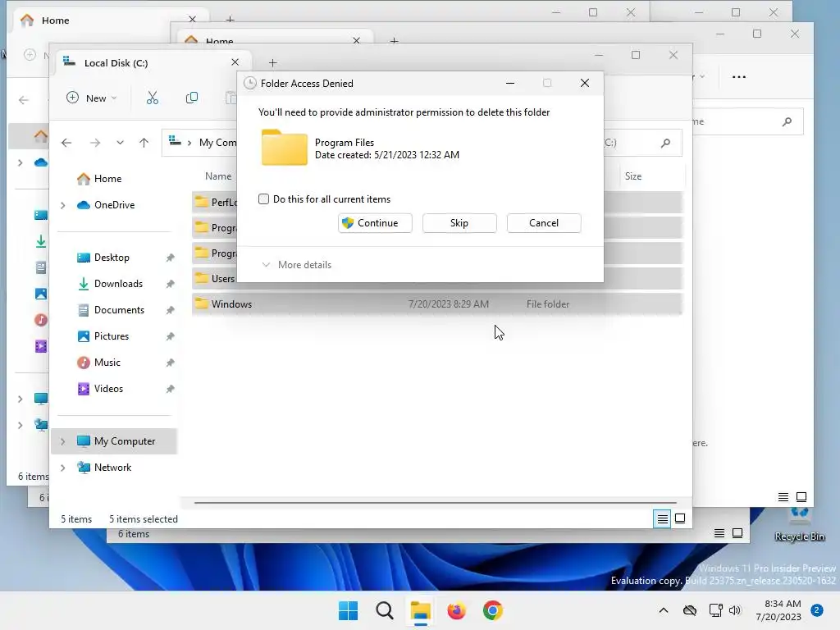Screen dimensions: 840x630
Task: Switch to large icons view in Local Disk window
Action: pos(680,518)
